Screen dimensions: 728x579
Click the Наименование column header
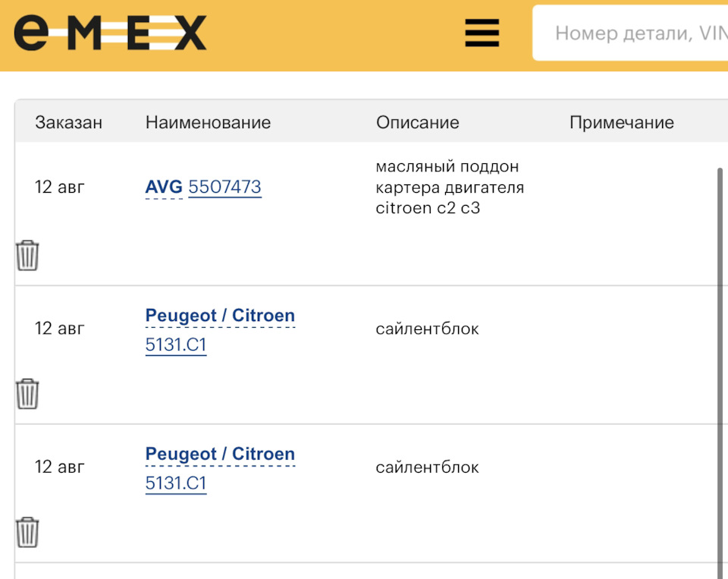click(x=208, y=123)
